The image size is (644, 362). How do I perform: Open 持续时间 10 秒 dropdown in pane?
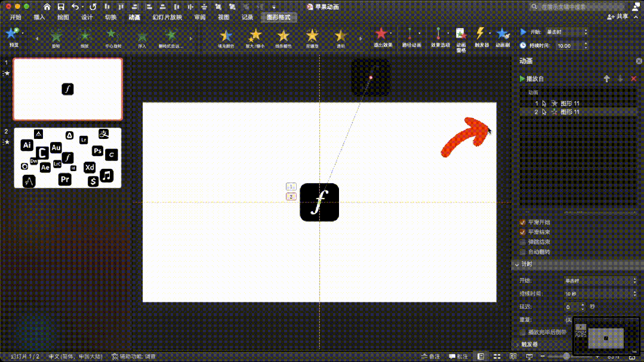click(600, 293)
